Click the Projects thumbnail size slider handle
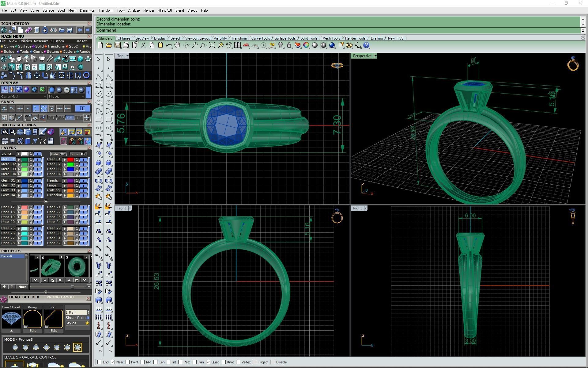Screen dimensions: 588x368 pos(72,287)
